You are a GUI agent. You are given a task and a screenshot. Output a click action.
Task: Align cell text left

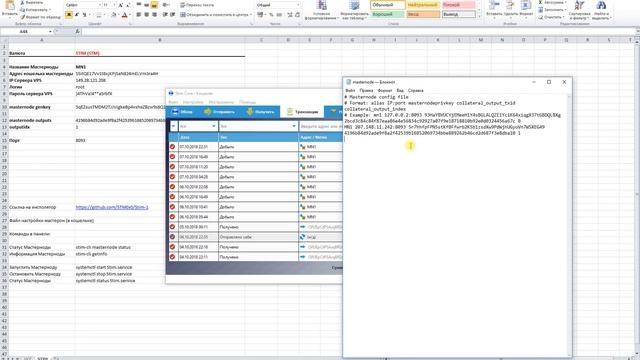(139, 15)
